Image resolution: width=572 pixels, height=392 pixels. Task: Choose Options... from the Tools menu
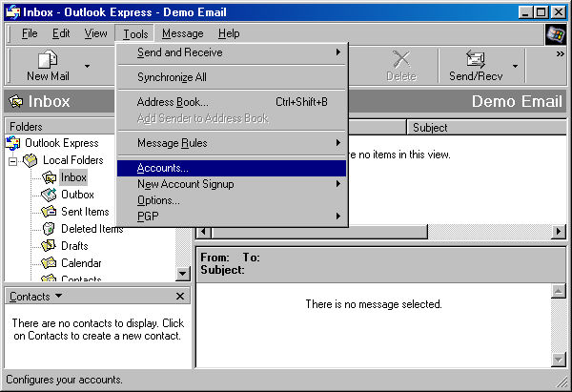pos(232,200)
